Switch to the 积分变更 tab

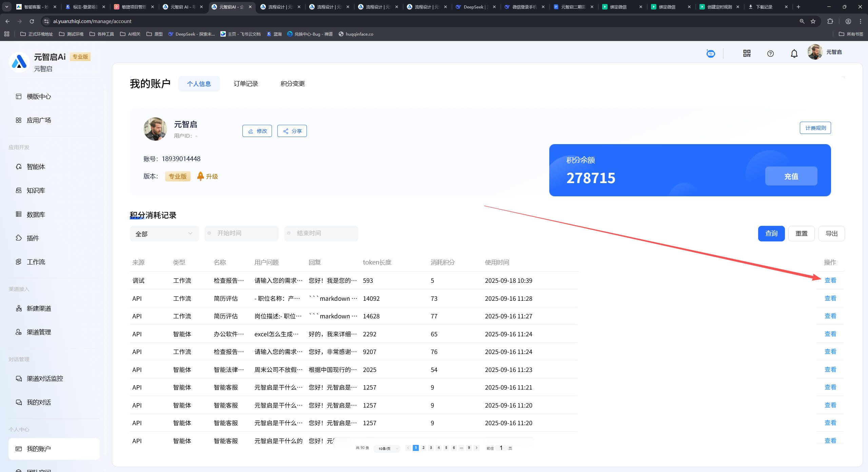pyautogui.click(x=293, y=84)
